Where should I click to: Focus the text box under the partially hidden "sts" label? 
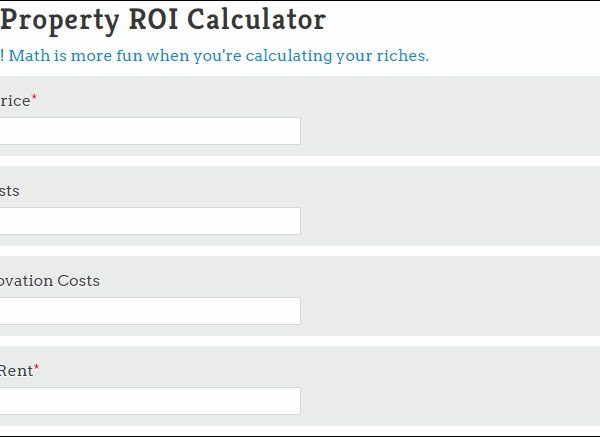(150, 221)
